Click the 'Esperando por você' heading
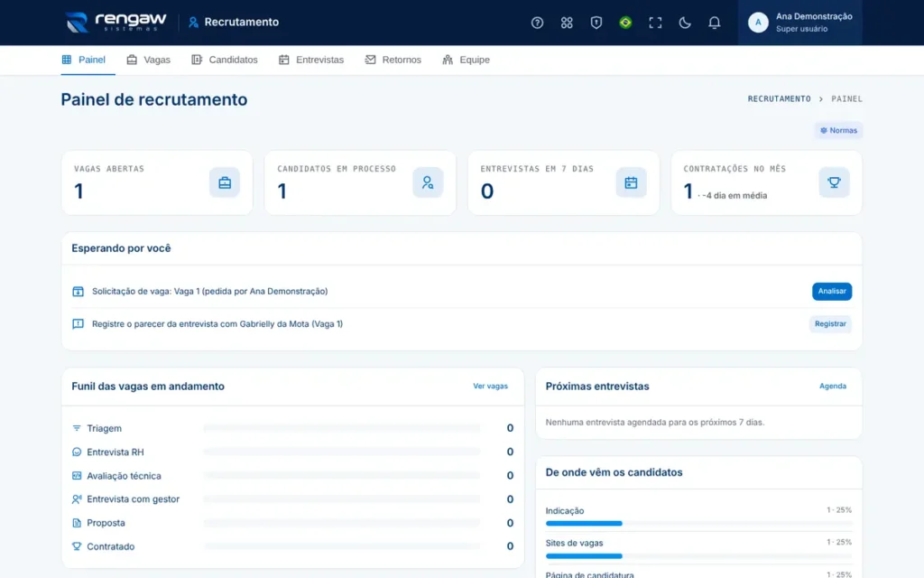The height and width of the screenshot is (578, 924). pyautogui.click(x=122, y=248)
